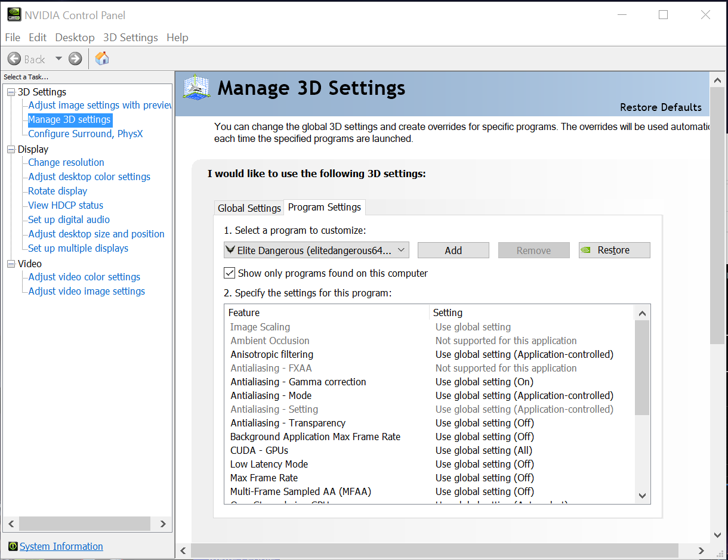Click main panel horizontal scroll right arrow
The width and height of the screenshot is (728, 560).
point(702,550)
